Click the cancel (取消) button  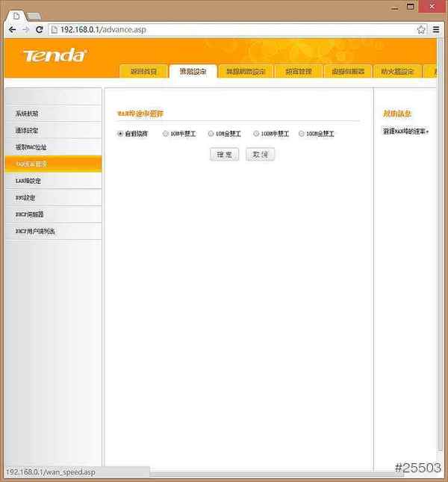pyautogui.click(x=260, y=154)
